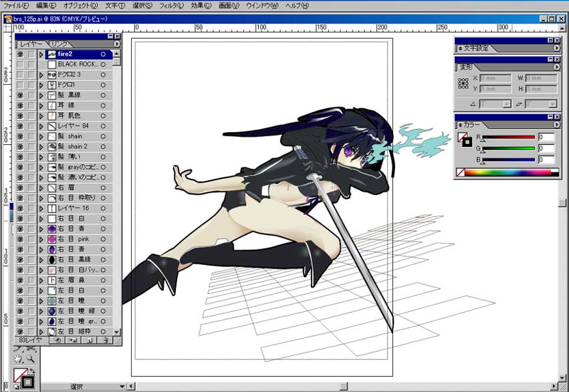Image resolution: width=569 pixels, height=392 pixels.
Task: Hide the fire2 layer via its eye icon
Action: 20,54
